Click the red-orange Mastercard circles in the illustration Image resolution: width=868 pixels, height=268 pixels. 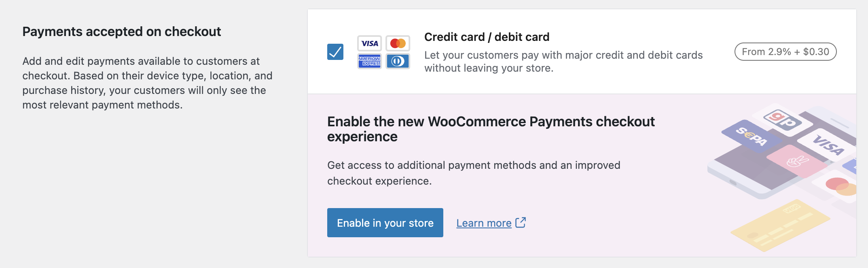click(840, 186)
